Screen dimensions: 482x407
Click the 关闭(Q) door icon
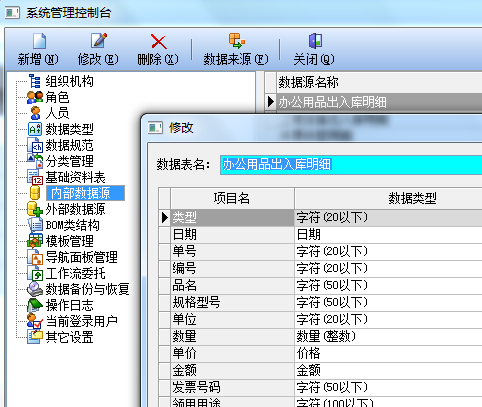click(x=315, y=41)
